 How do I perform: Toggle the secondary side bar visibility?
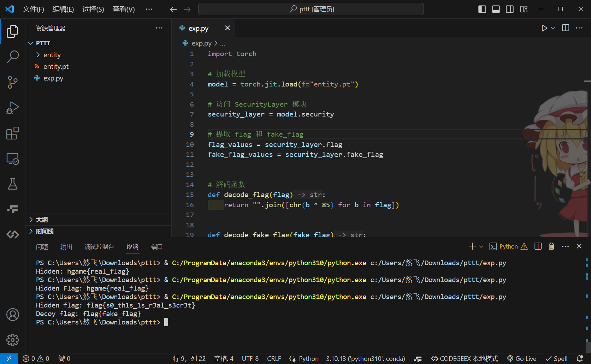[510, 9]
